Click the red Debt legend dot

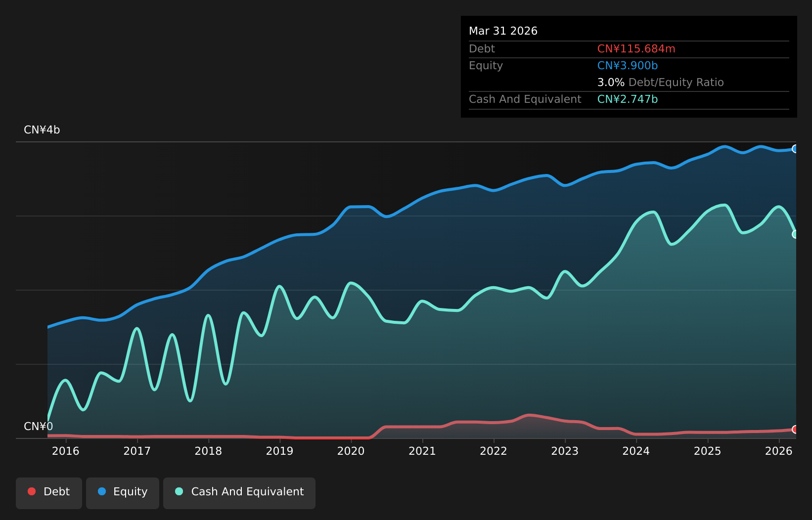[32, 491]
